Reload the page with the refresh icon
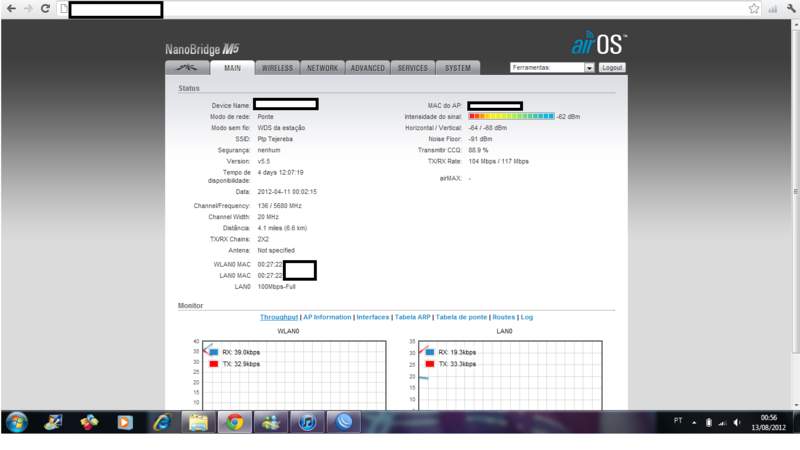Viewport: 800px width, 450px height. [x=45, y=9]
